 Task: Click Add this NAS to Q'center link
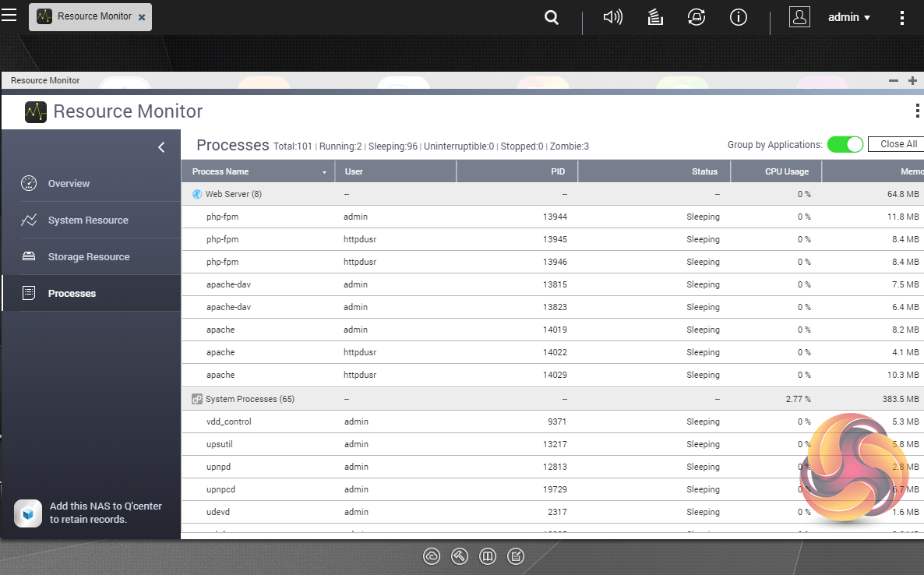pyautogui.click(x=105, y=513)
